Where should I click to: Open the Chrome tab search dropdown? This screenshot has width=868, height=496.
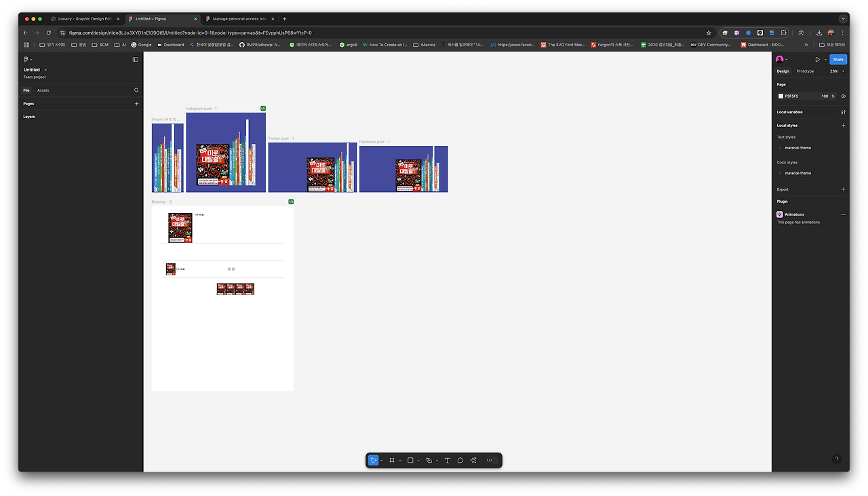pos(844,18)
